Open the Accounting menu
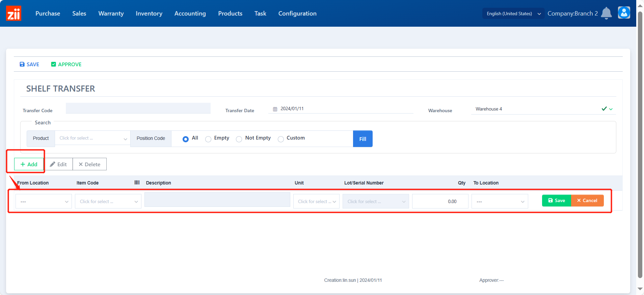This screenshot has height=295, width=644. [x=190, y=14]
